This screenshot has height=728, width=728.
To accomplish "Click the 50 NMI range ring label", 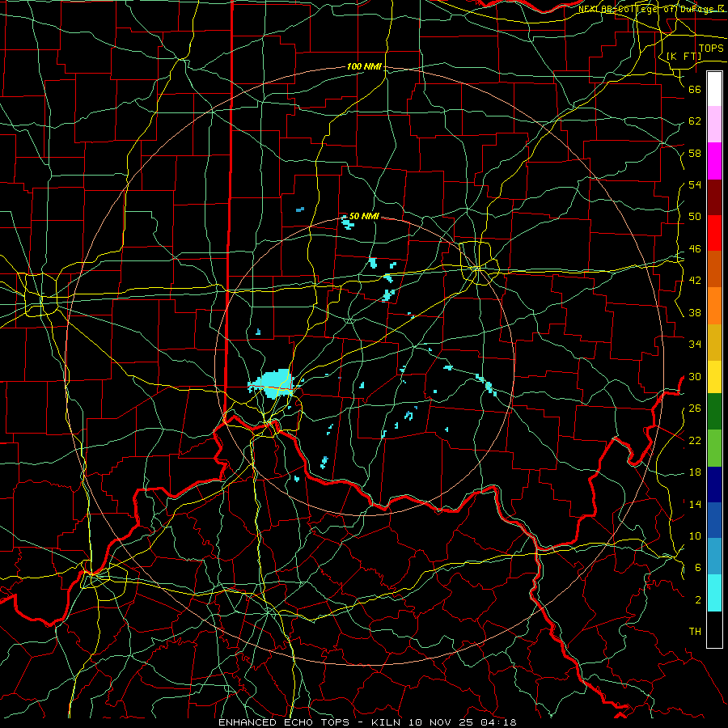I will click(x=364, y=216).
